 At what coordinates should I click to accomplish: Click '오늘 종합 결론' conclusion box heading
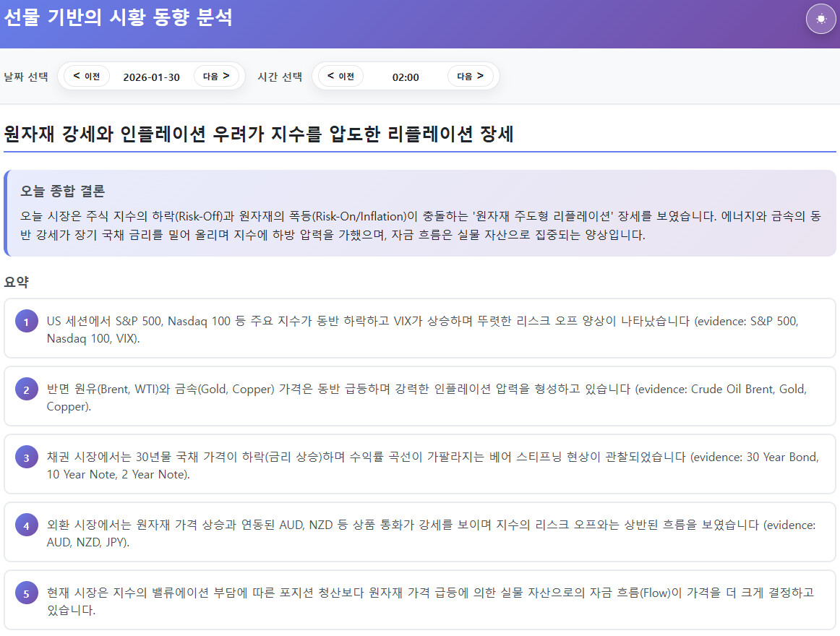coord(63,192)
